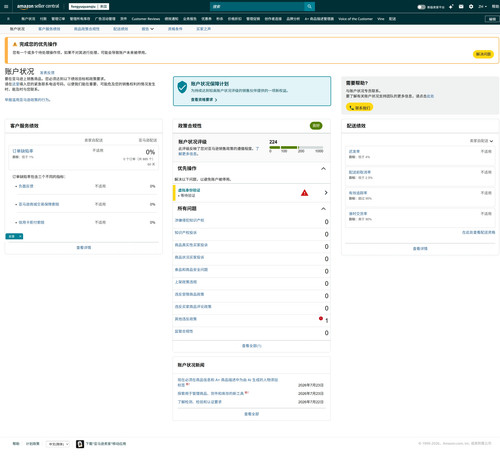Click the score value 224
Image resolution: width=500 pixels, height=459 pixels.
[x=273, y=142]
